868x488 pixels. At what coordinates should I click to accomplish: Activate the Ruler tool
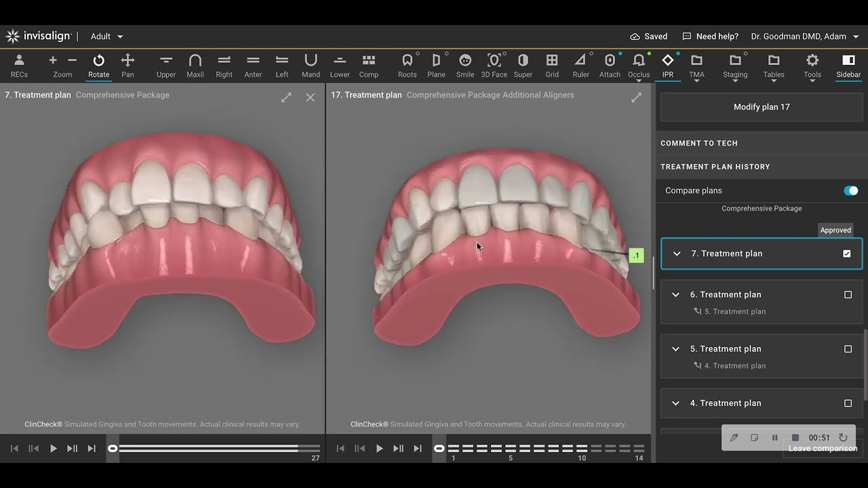point(580,66)
